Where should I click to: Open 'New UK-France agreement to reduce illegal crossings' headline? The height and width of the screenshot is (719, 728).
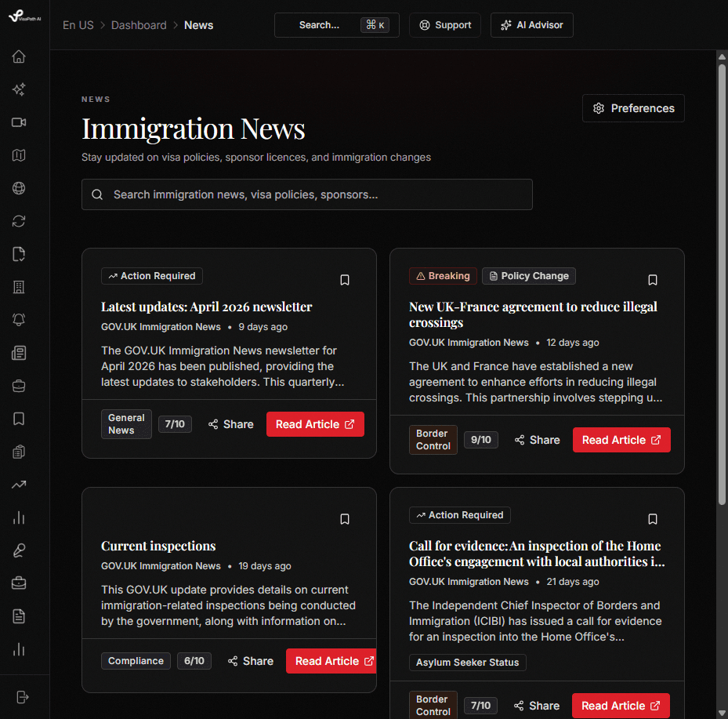pyautogui.click(x=533, y=314)
